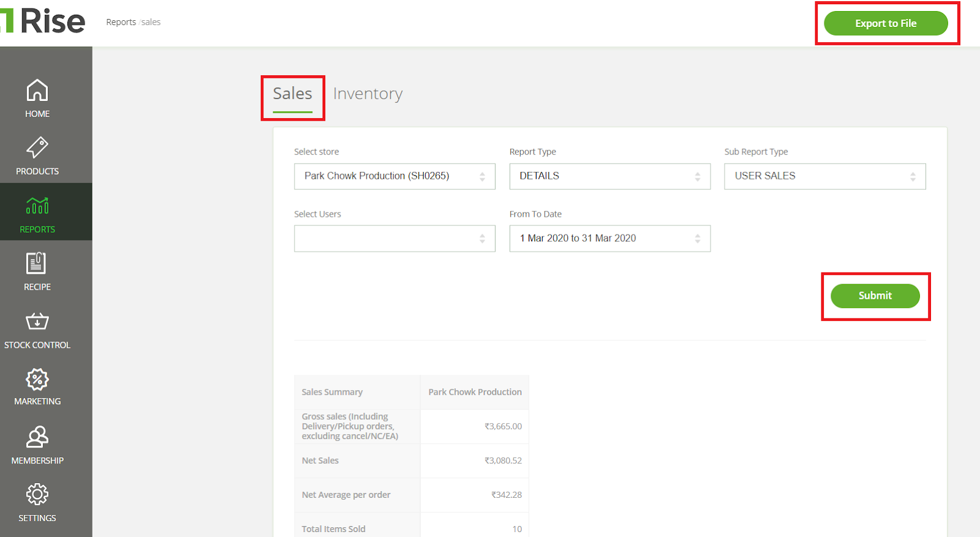The width and height of the screenshot is (980, 537).
Task: Click the Gross sales amount ₹3,665.00
Action: click(x=503, y=426)
